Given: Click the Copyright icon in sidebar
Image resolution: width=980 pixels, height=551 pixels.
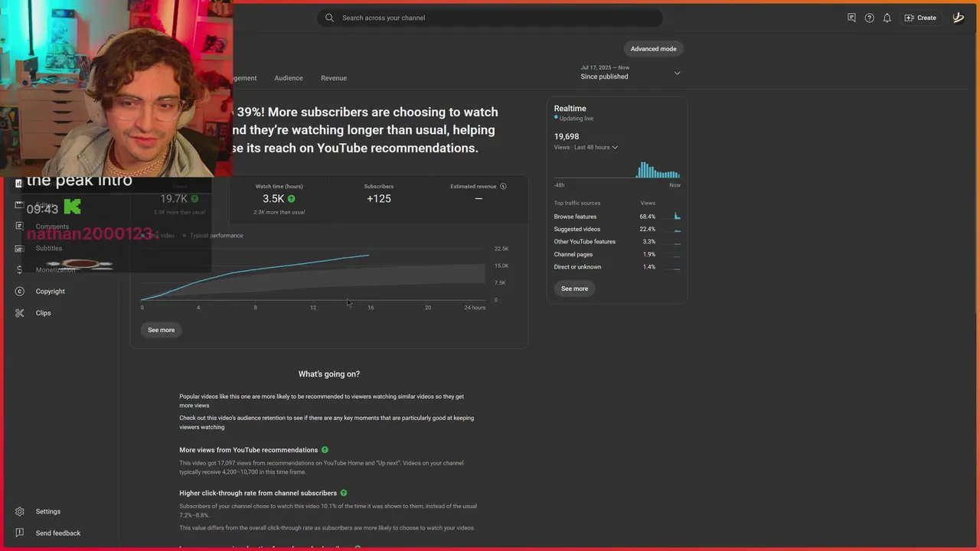Looking at the screenshot, I should pyautogui.click(x=20, y=292).
